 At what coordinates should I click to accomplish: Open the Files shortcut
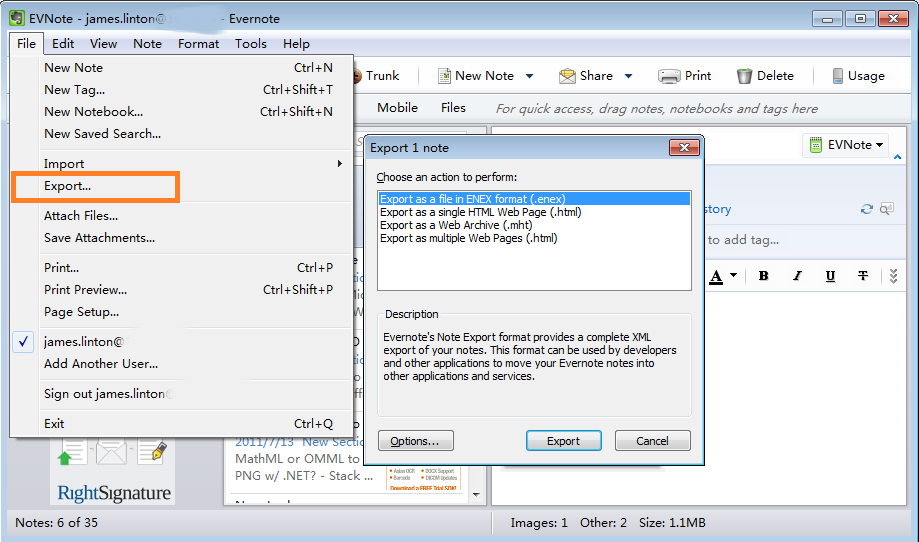click(x=453, y=108)
